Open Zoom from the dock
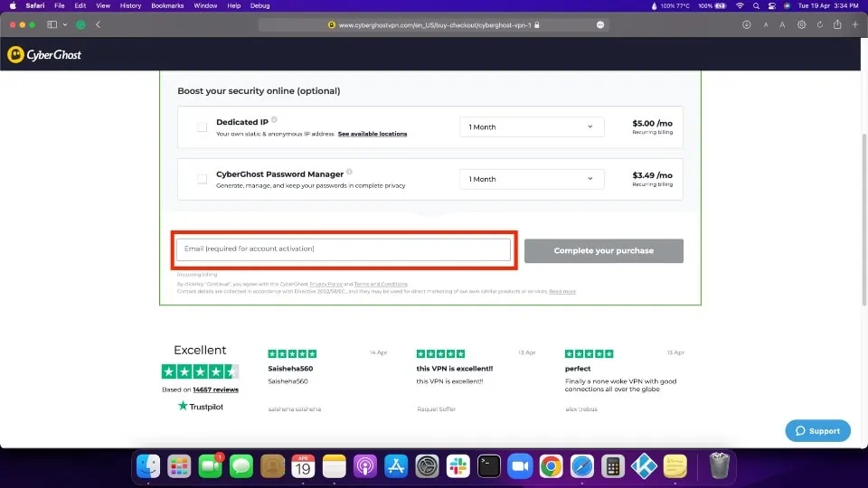Viewport: 868px width, 488px height. pyautogui.click(x=521, y=466)
